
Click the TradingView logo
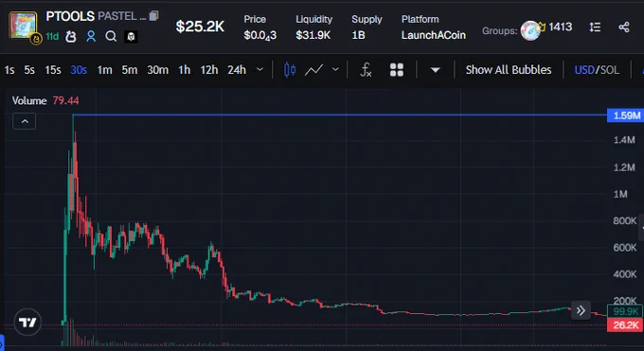[27, 323]
